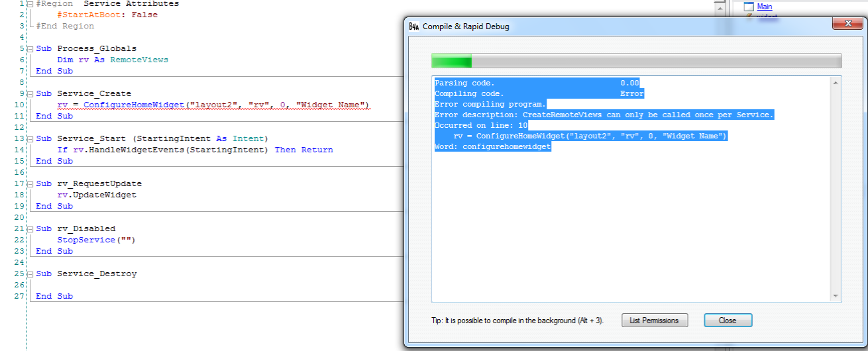
Task: Collapse the Sub Process_Globals fold marker
Action: 30,49
